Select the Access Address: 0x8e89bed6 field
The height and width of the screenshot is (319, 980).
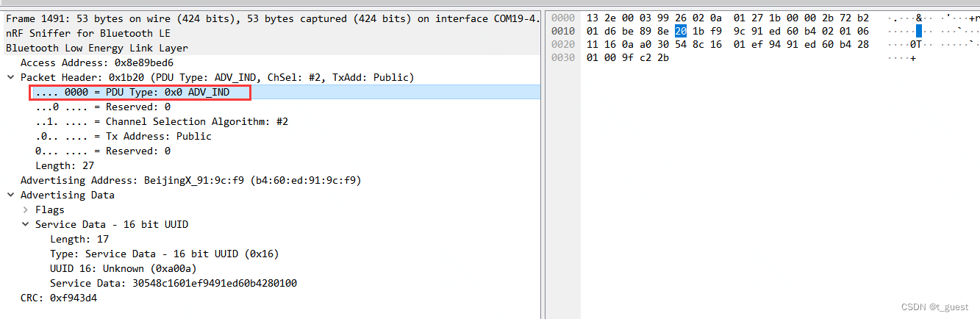point(97,62)
